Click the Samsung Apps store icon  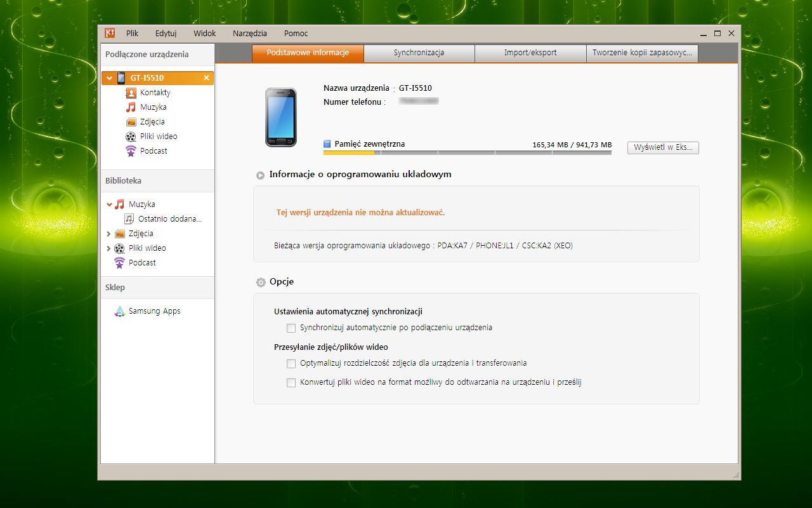(x=119, y=311)
